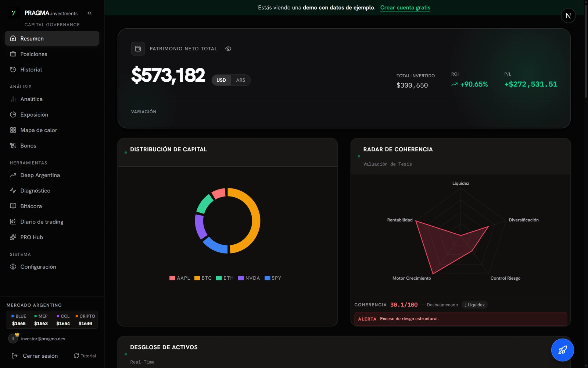Screen dimensions: 588x368
Task: Open Exposición pie chart icon
Action: [13, 114]
